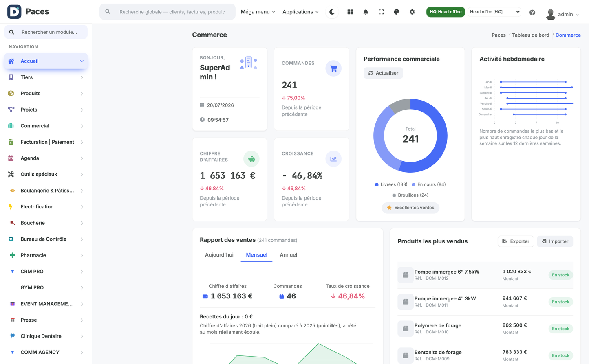589x364 pixels.
Task: Click the Facturation invoice icon in sidebar
Action: [11, 142]
